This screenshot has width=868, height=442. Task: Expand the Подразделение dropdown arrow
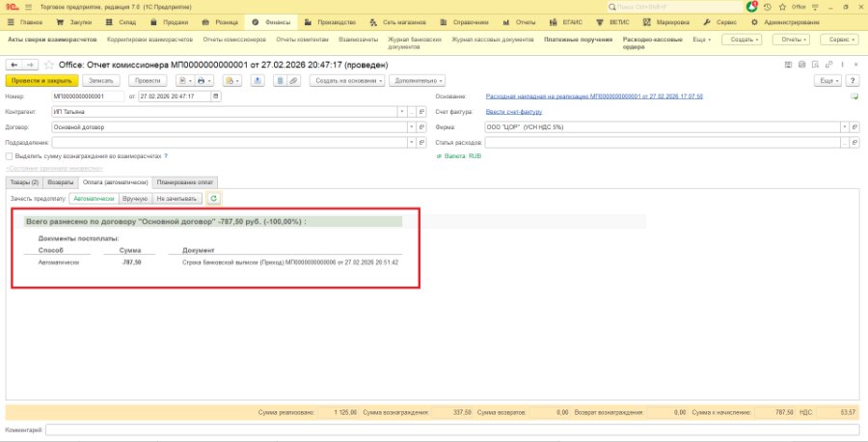click(x=411, y=143)
